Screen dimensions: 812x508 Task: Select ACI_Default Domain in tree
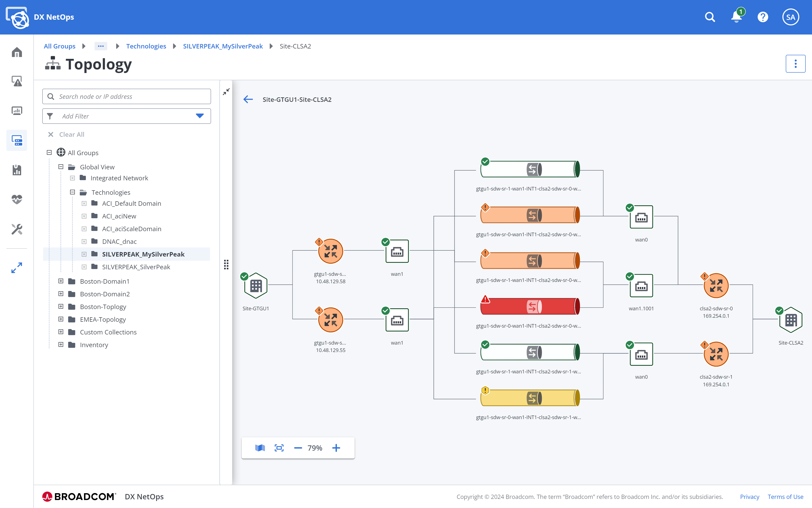(132, 203)
